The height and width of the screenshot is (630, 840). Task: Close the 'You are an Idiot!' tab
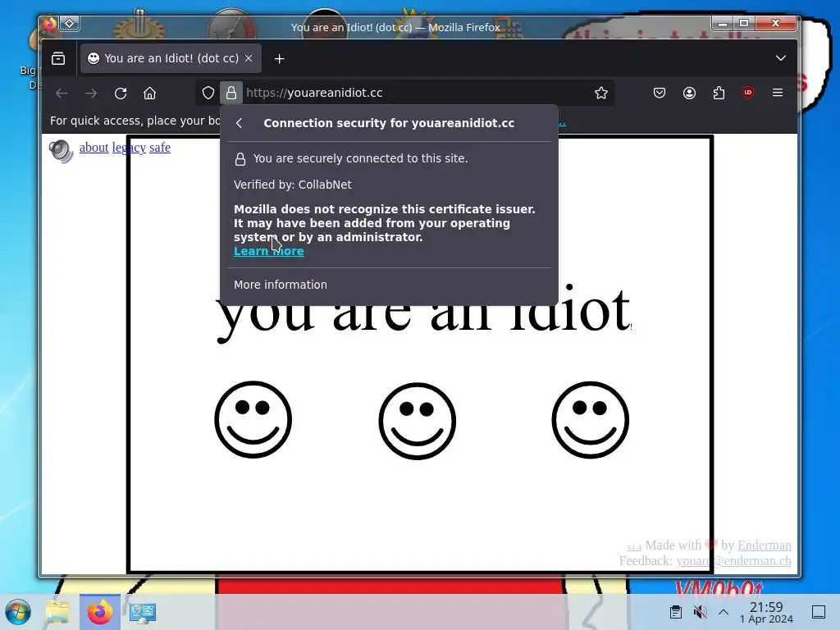[249, 58]
